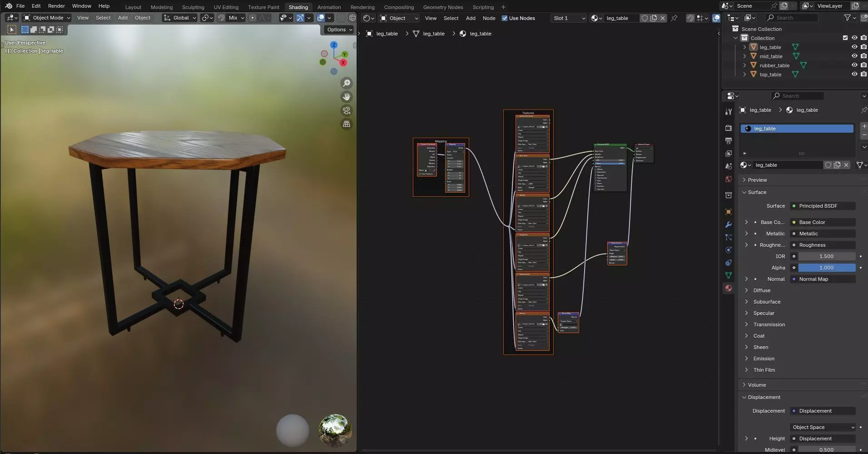Open the Slot 1 dropdown
The height and width of the screenshot is (454, 868).
[568, 18]
